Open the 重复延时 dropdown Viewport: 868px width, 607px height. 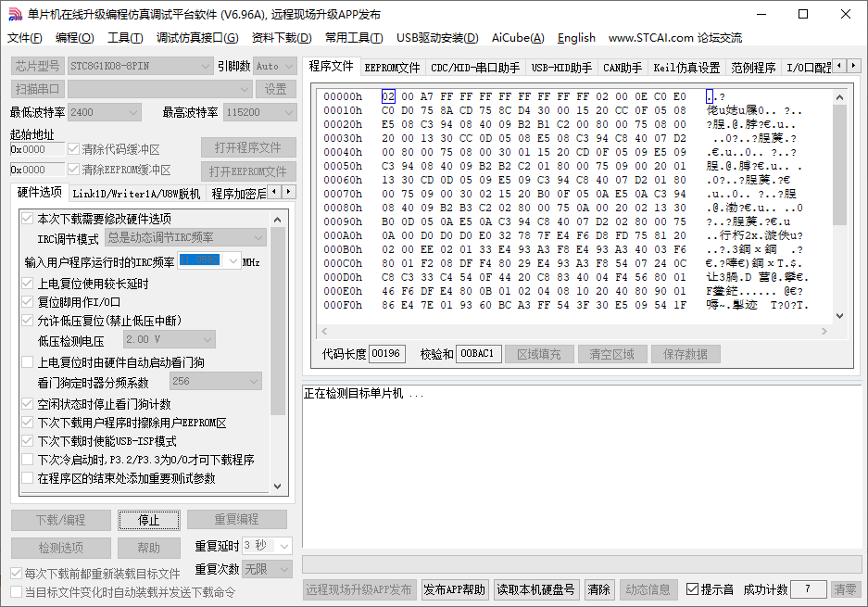283,546
